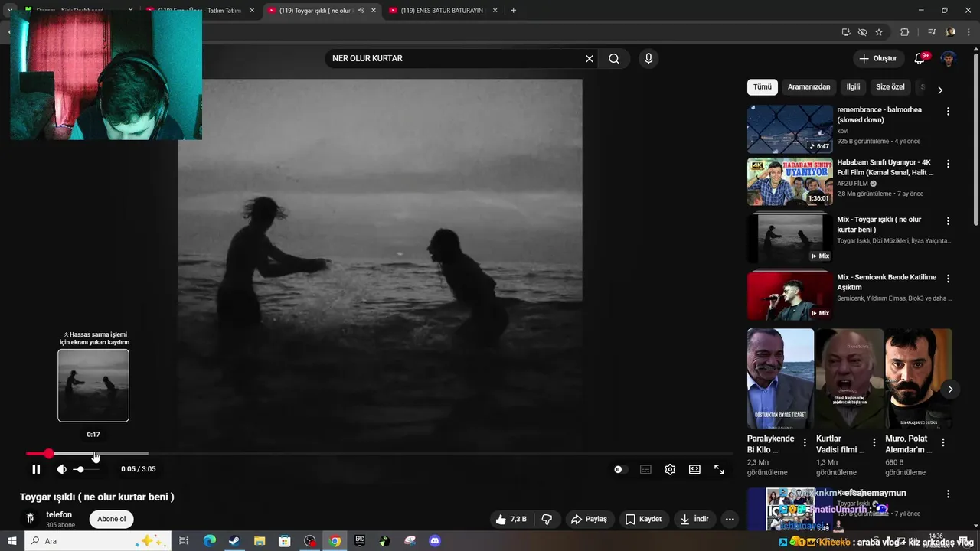Click the crossed-eye icon in address bar
This screenshot has height=551, width=980.
click(x=862, y=32)
